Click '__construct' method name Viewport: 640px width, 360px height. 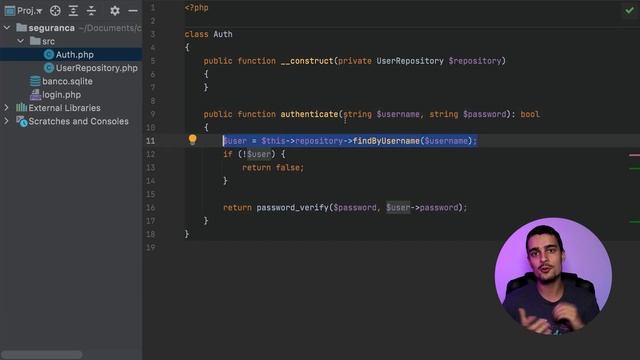click(x=307, y=61)
